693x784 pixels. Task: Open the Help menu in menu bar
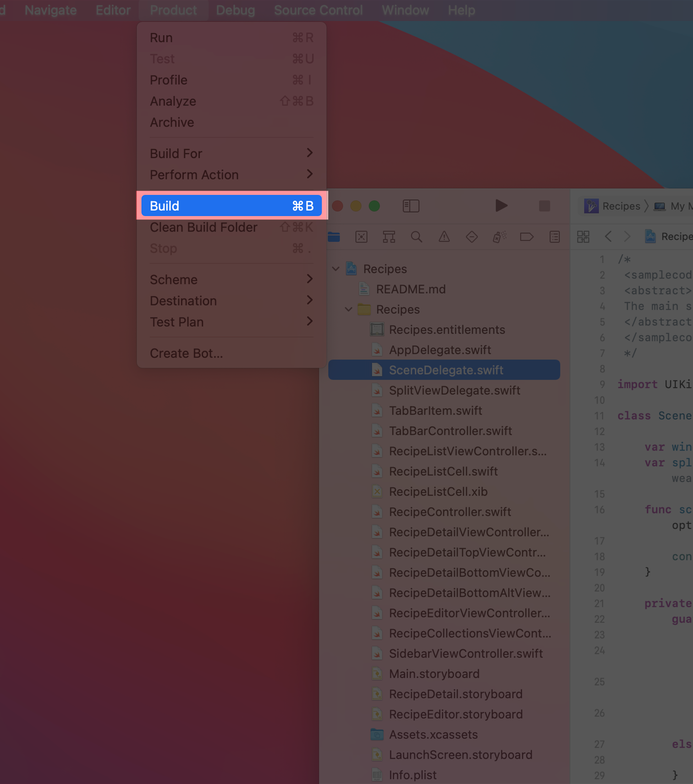(461, 10)
